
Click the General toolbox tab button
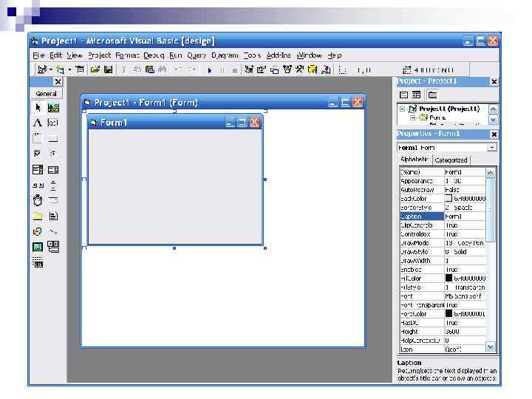[46, 93]
